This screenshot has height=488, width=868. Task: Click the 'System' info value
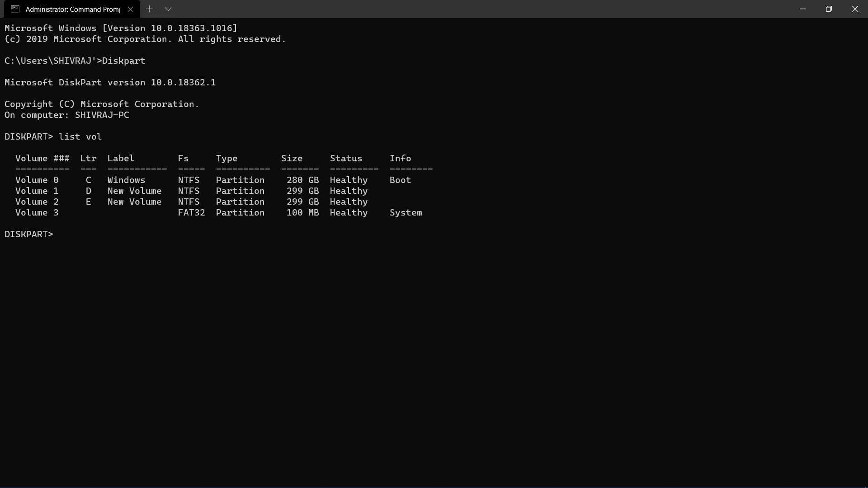(406, 212)
